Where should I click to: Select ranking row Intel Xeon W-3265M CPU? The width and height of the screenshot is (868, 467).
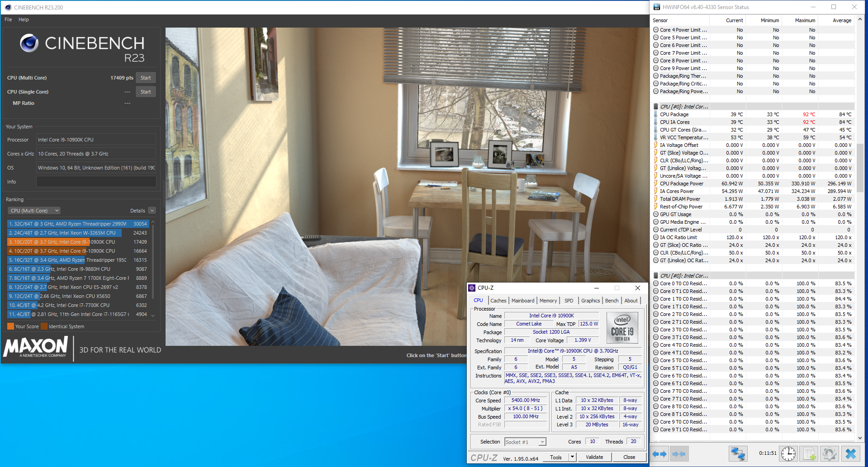pos(78,233)
